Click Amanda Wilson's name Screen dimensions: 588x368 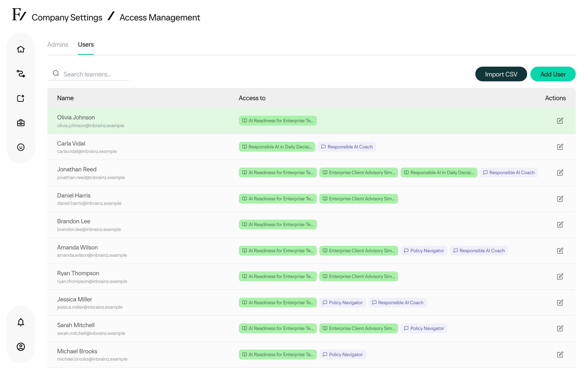77,248
